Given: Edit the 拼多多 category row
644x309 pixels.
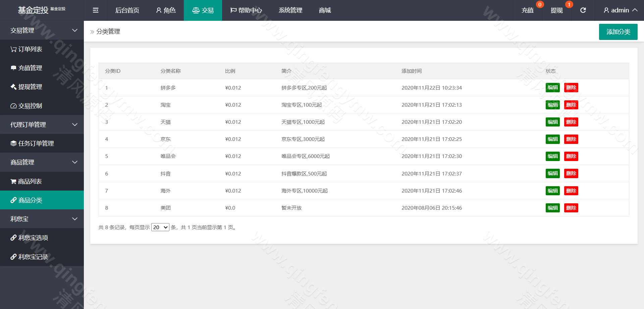Looking at the screenshot, I should [x=552, y=88].
